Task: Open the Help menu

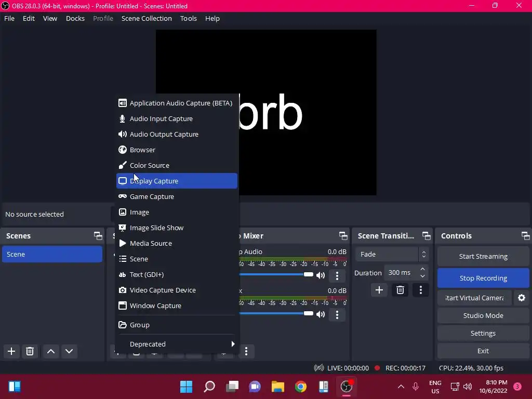Action: [x=212, y=18]
